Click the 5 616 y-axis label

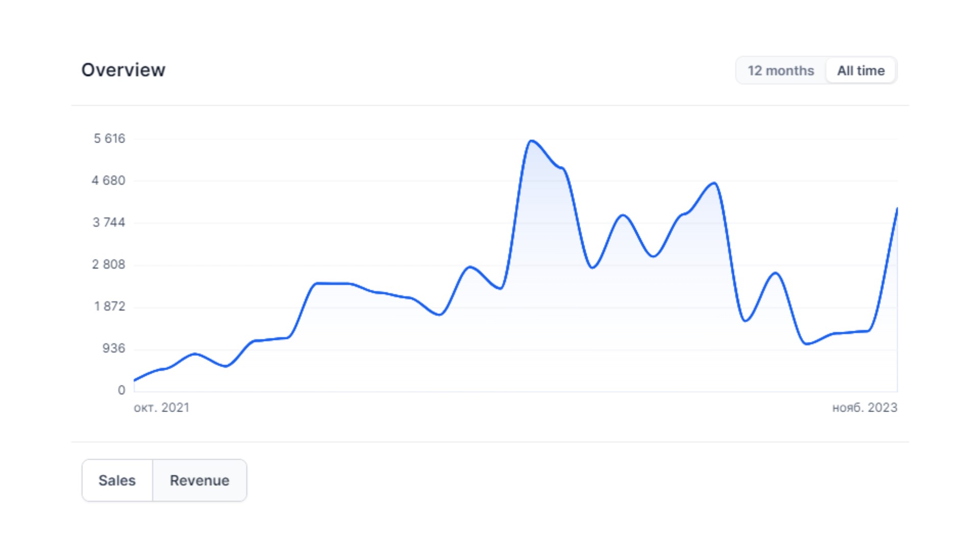[109, 138]
